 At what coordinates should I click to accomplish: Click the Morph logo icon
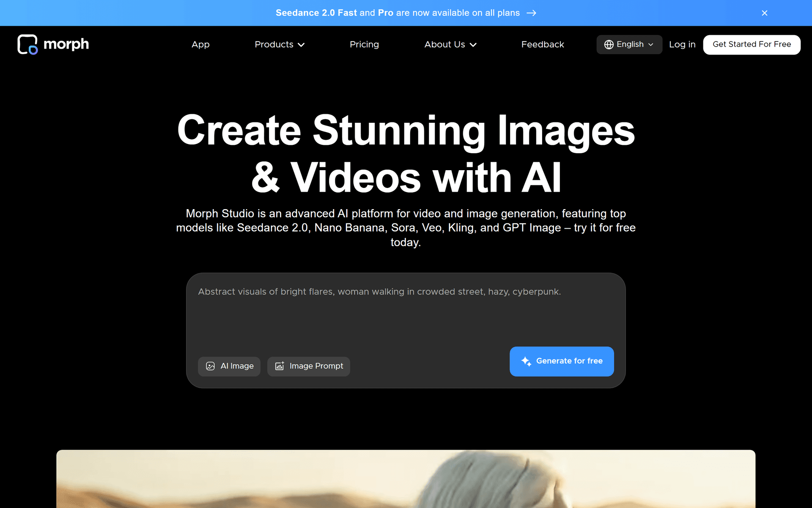27,44
